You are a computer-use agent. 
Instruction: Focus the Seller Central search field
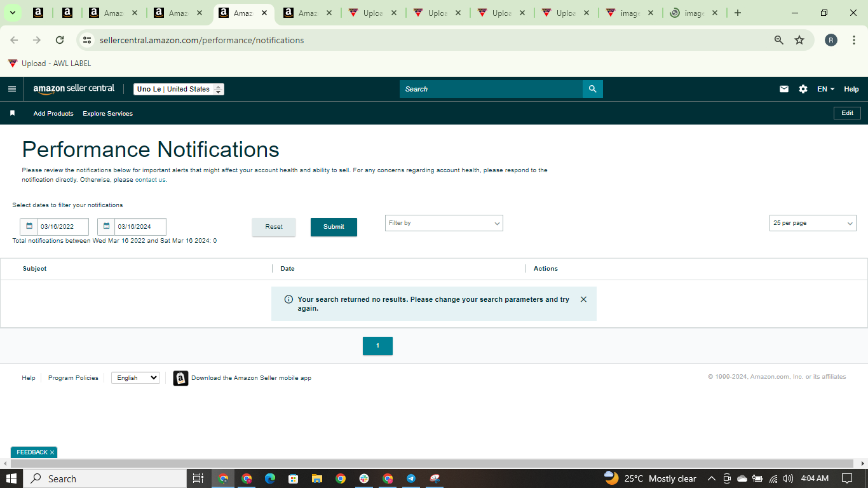pyautogui.click(x=491, y=89)
